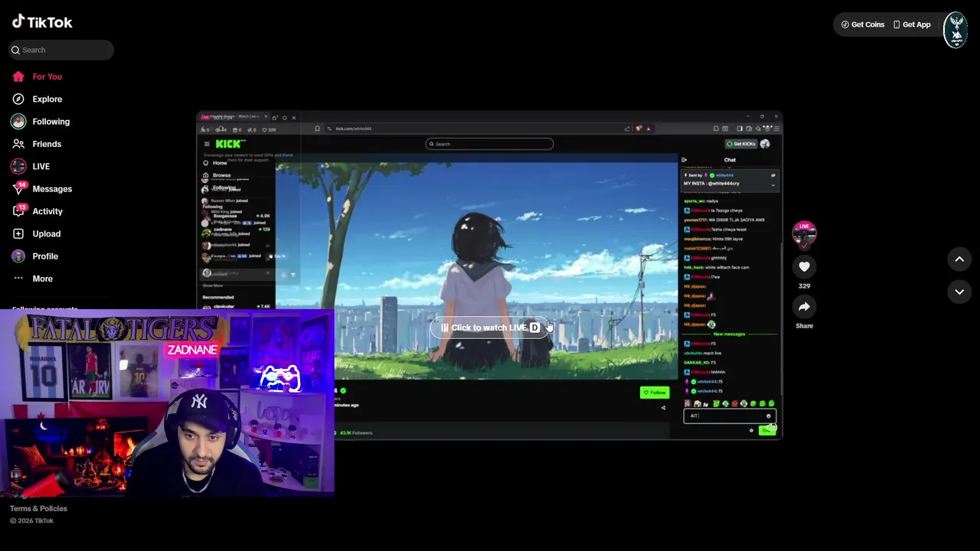Viewport: 980px width, 551px height.
Task: Collapse chat with icon beside Chat title
Action: [684, 160]
